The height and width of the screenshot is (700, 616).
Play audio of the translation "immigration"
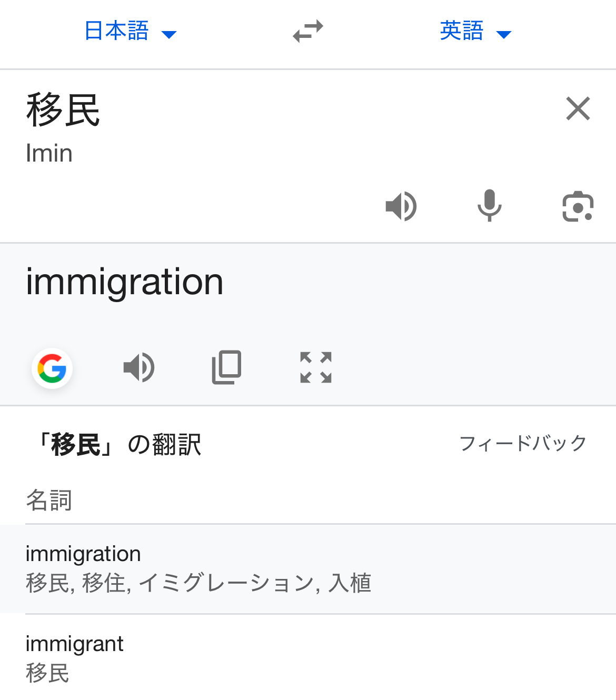pyautogui.click(x=139, y=367)
